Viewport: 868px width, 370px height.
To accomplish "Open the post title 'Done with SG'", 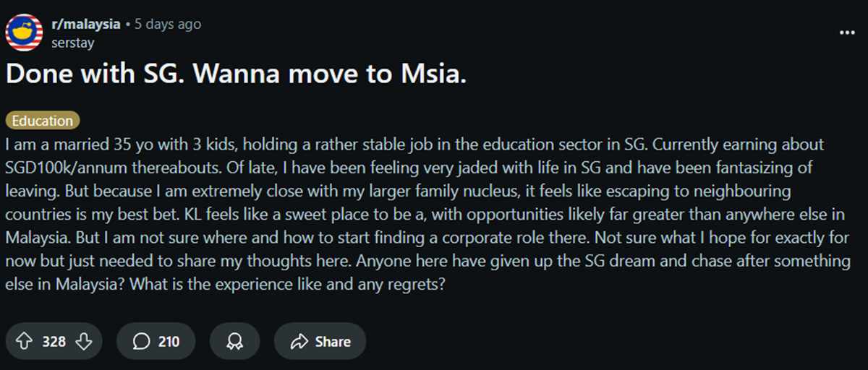I will tap(236, 74).
